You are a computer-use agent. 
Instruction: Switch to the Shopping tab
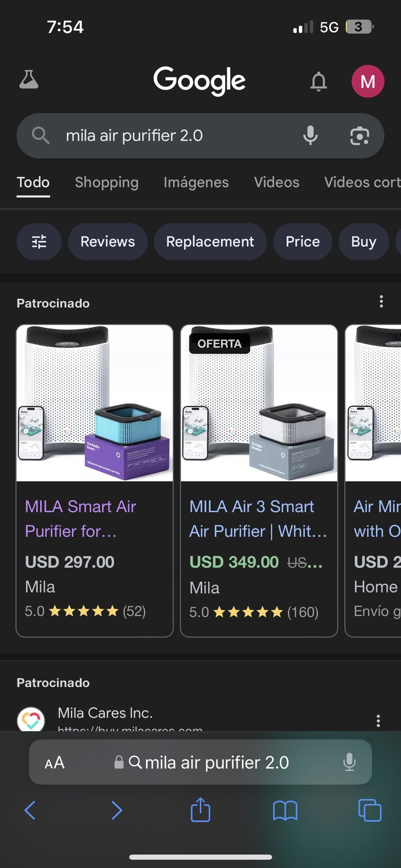click(x=107, y=182)
